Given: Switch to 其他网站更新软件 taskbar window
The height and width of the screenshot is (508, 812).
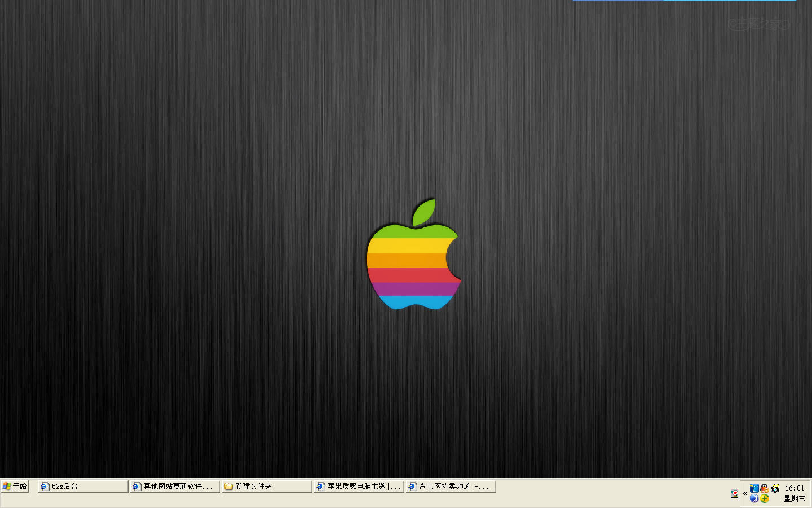Looking at the screenshot, I should [175, 486].
